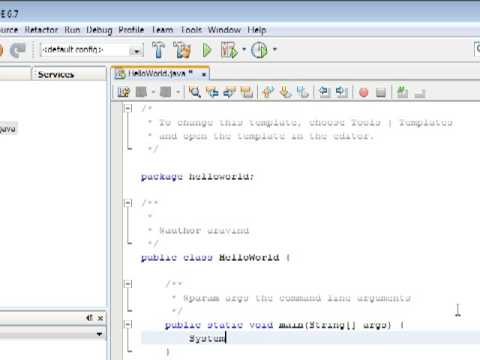The height and width of the screenshot is (360, 480).
Task: Click the Uncomment lines icon
Action: point(420,93)
